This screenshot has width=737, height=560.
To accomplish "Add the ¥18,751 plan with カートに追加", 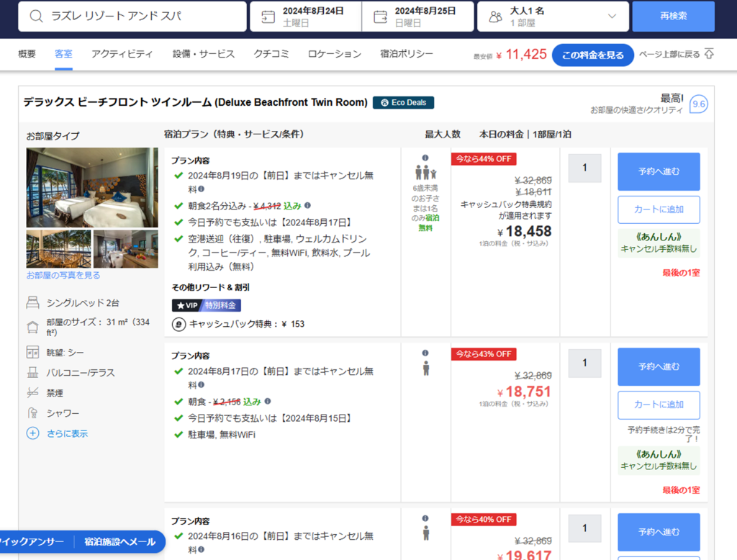I will (659, 405).
